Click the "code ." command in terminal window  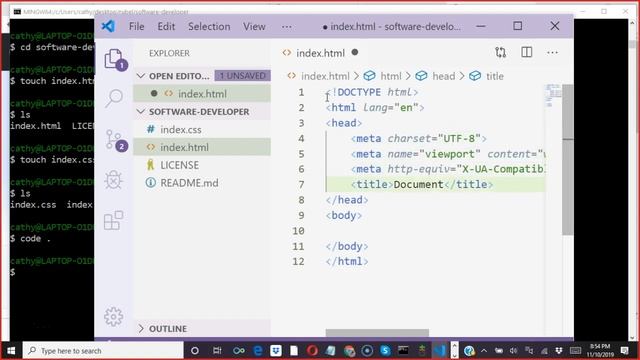[x=35, y=239]
